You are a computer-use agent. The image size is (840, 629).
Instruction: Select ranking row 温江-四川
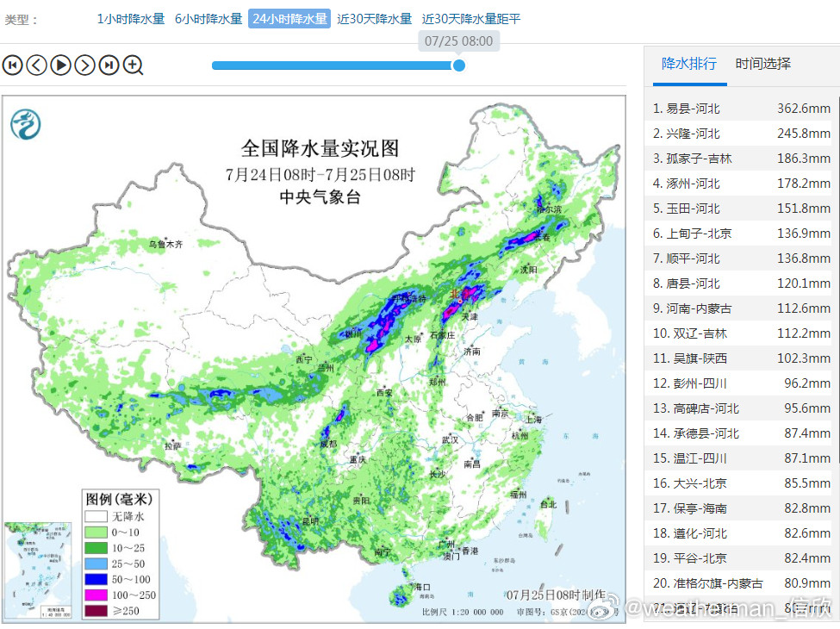pos(739,458)
